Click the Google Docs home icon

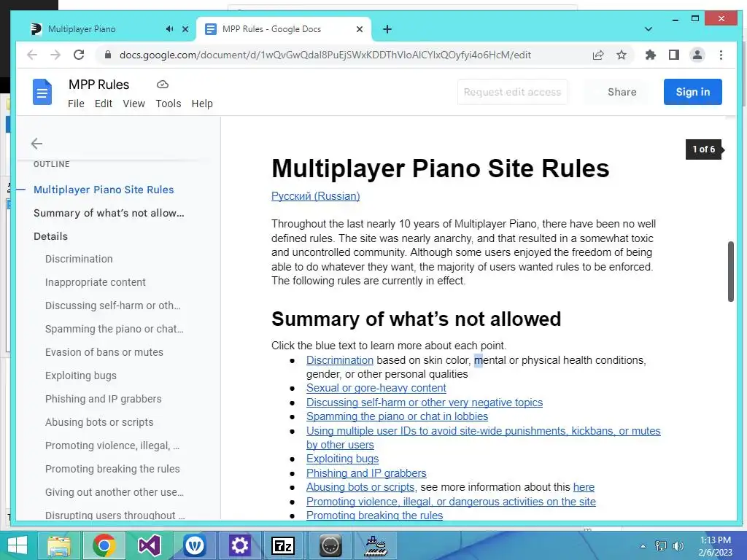click(x=42, y=92)
